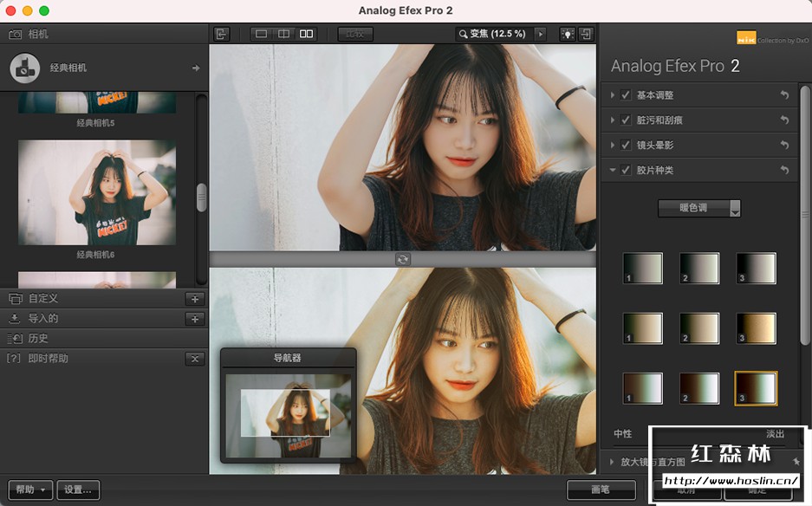Select the side-by-side preview mode
Image resolution: width=812 pixels, height=506 pixels.
click(306, 34)
